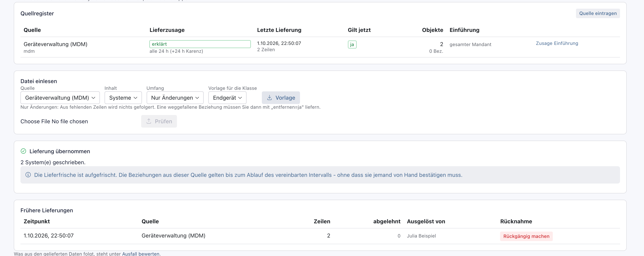This screenshot has width=644, height=256.
Task: Click the gesamter Mandant cell
Action: 470,44
